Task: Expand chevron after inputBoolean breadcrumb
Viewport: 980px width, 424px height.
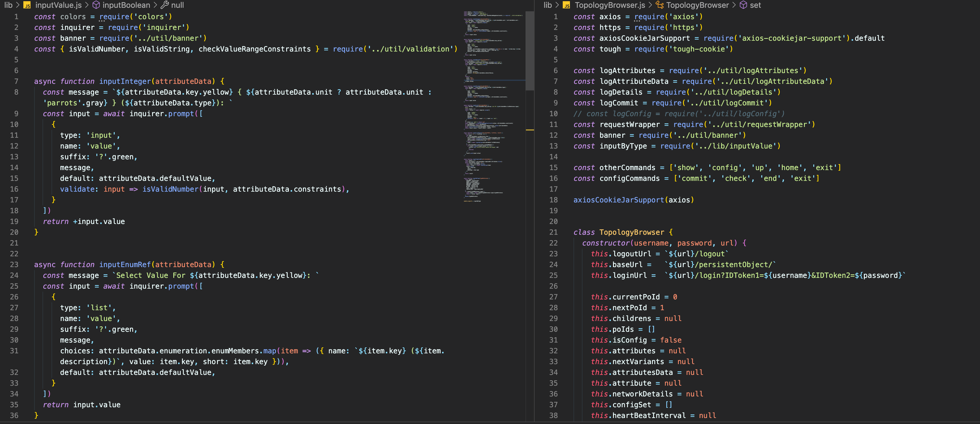Action: coord(155,5)
